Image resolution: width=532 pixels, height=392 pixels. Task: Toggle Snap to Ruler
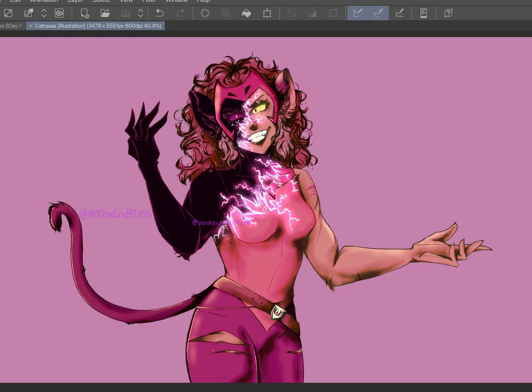tap(358, 13)
